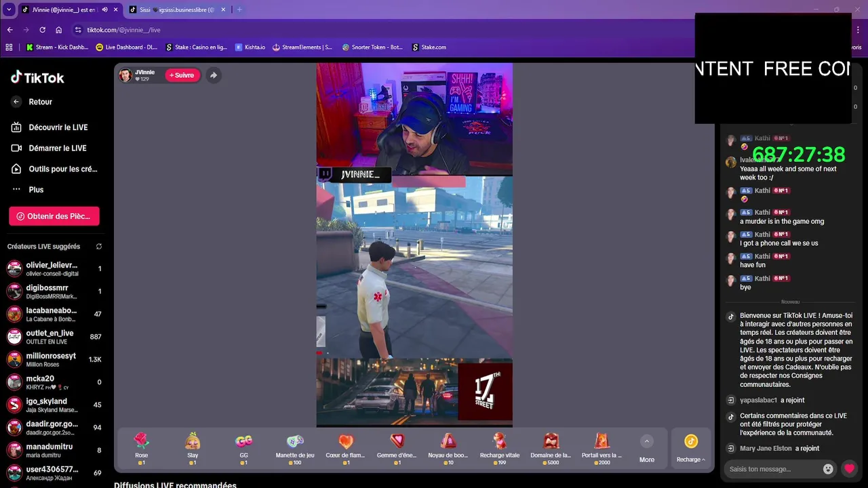
Task: Open manadumitru suggested live
Action: [54, 450]
